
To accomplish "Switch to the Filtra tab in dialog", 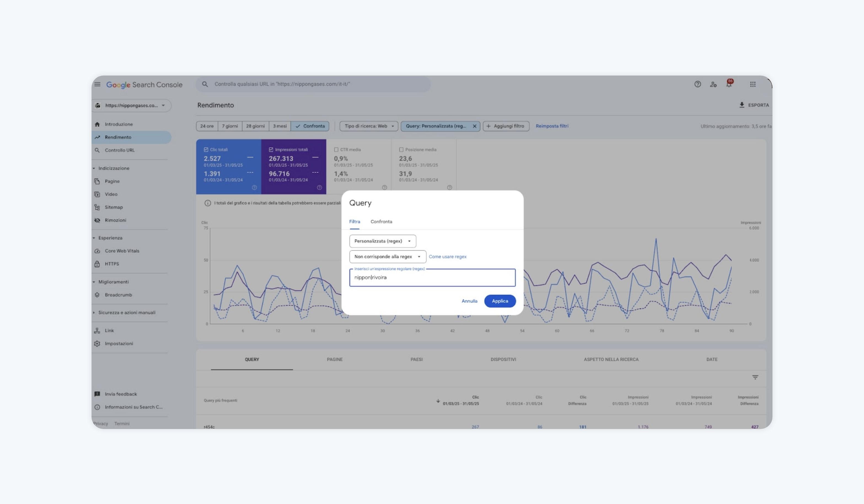I will pyautogui.click(x=355, y=221).
